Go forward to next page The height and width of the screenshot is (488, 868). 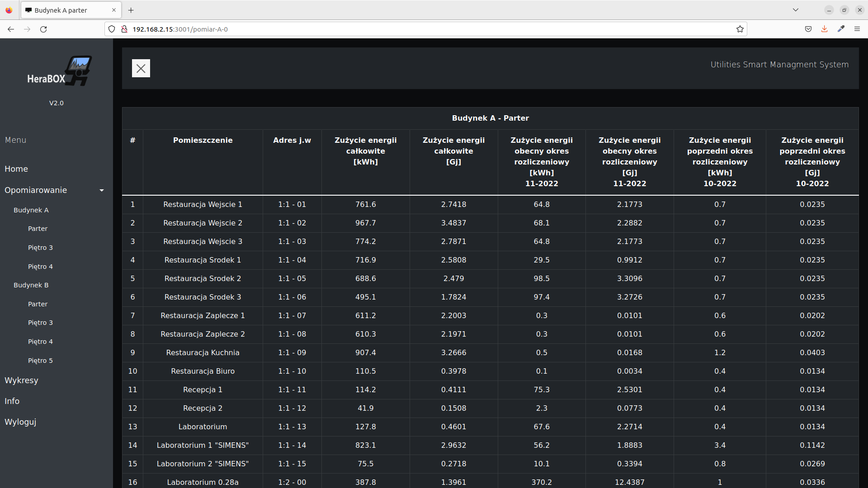tap(27, 29)
